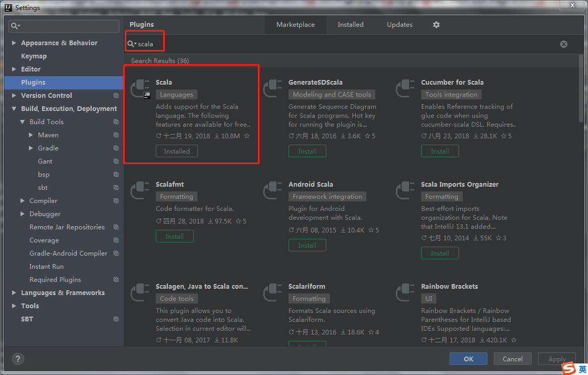Switch to the Marketplace tab
This screenshot has height=375, width=588.
tap(295, 25)
